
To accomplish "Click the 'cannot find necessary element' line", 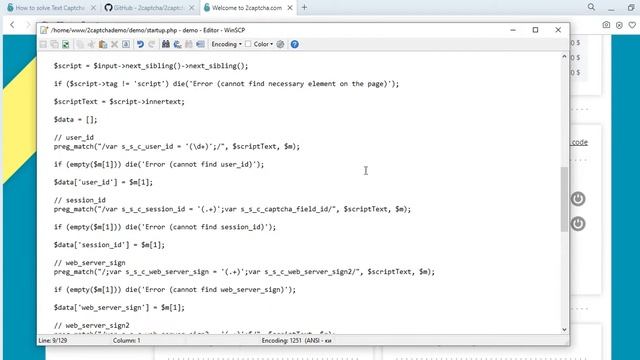I will tap(227, 84).
